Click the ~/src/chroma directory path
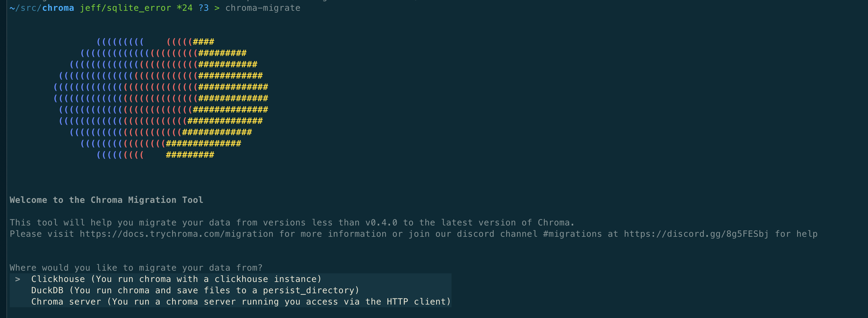The height and width of the screenshot is (318, 868). [x=42, y=8]
